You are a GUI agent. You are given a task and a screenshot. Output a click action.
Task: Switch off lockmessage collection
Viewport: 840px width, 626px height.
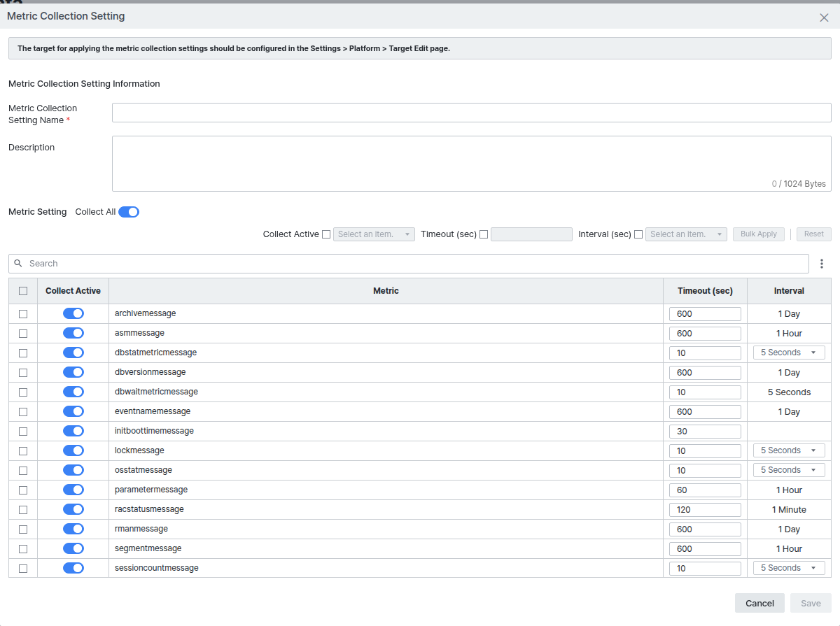pyautogui.click(x=73, y=450)
